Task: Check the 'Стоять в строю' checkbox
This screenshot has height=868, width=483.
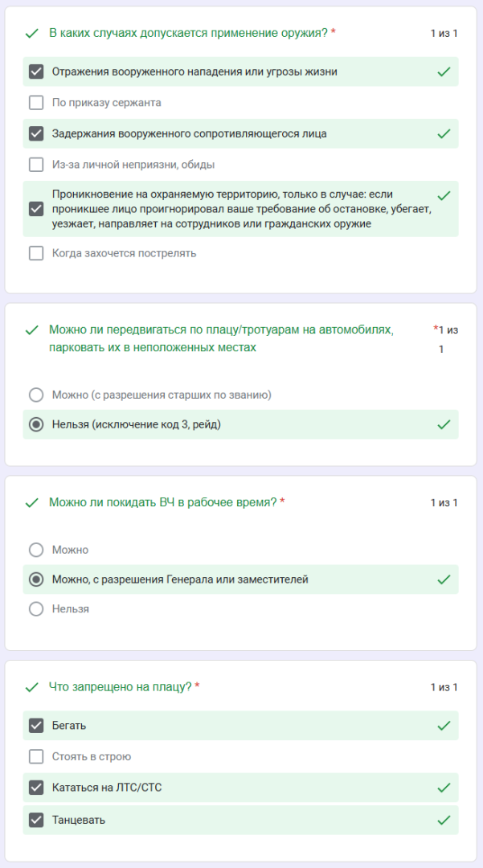Action: 36,756
